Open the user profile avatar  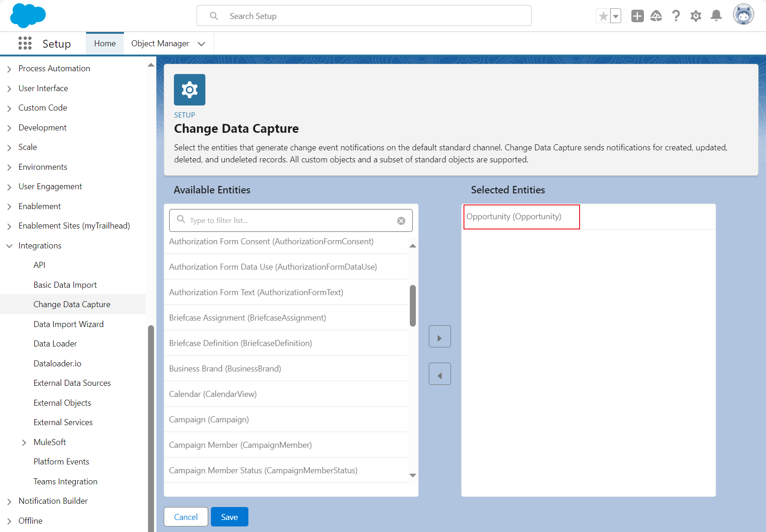743,15
